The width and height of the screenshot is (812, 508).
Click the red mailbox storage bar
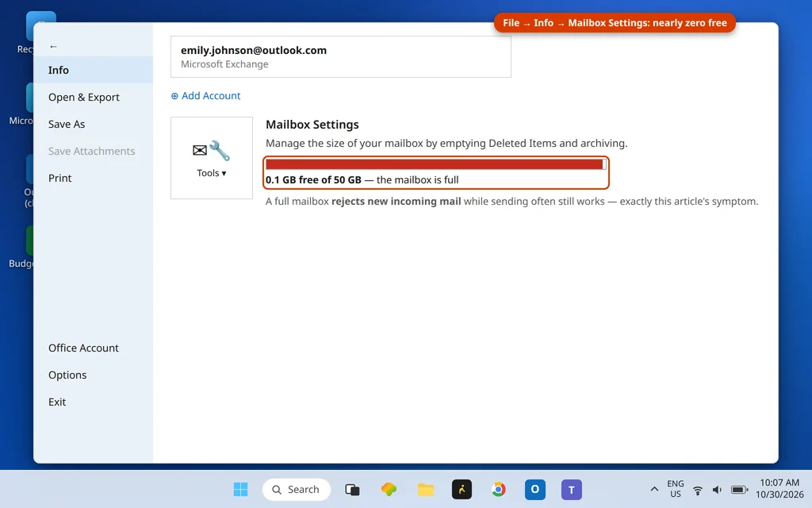(435, 164)
